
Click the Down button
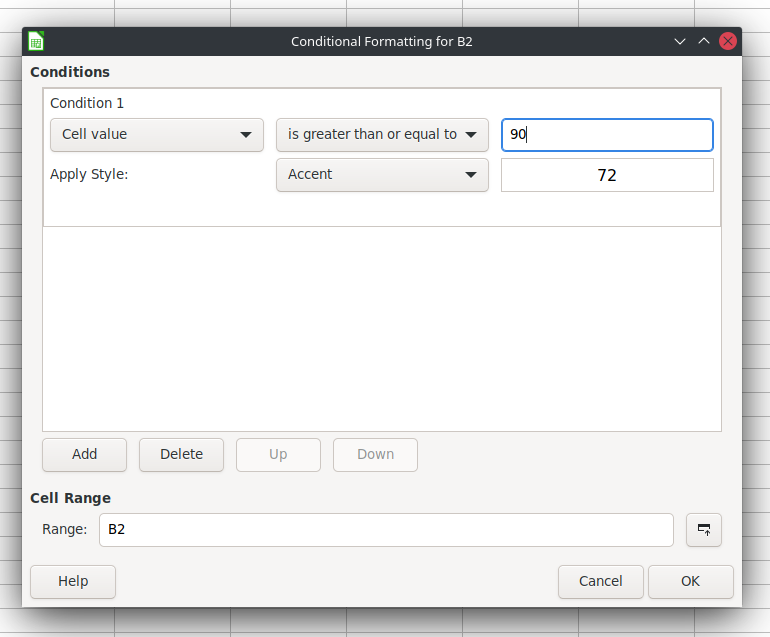pyautogui.click(x=375, y=454)
